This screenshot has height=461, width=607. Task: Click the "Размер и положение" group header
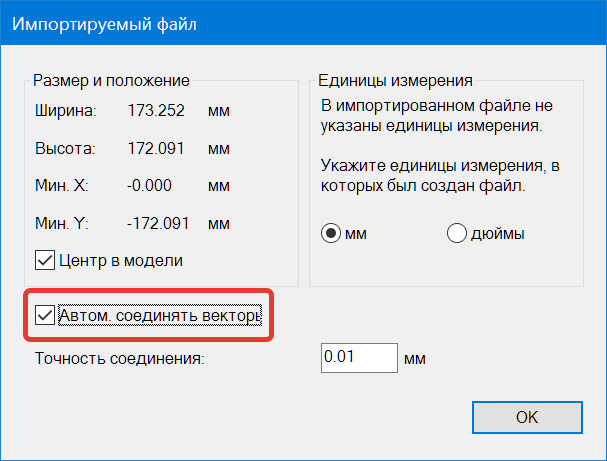(x=111, y=80)
